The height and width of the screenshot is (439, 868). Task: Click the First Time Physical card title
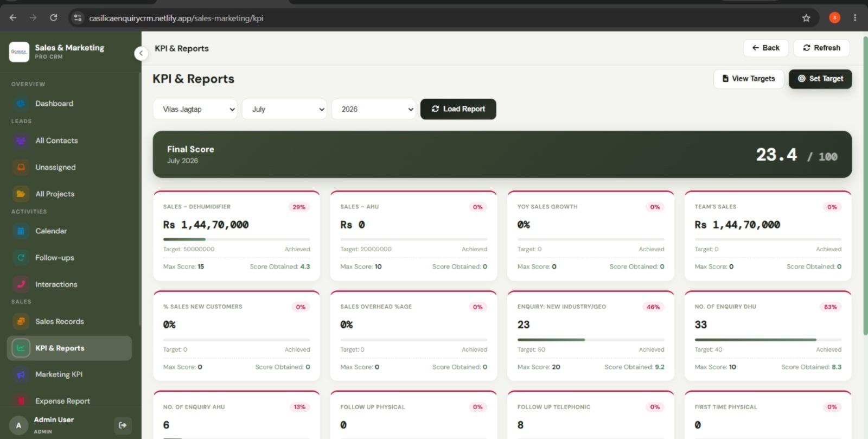pos(726,407)
